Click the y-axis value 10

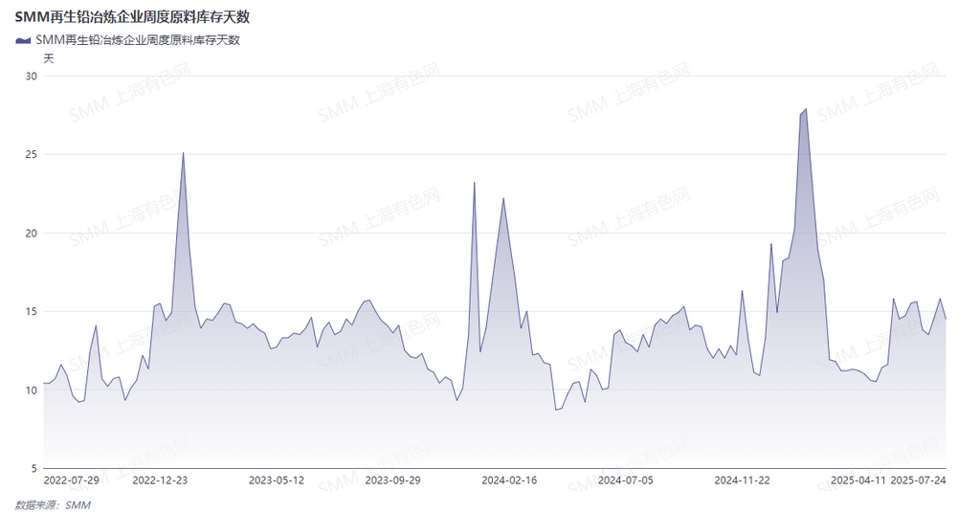pyautogui.click(x=32, y=391)
